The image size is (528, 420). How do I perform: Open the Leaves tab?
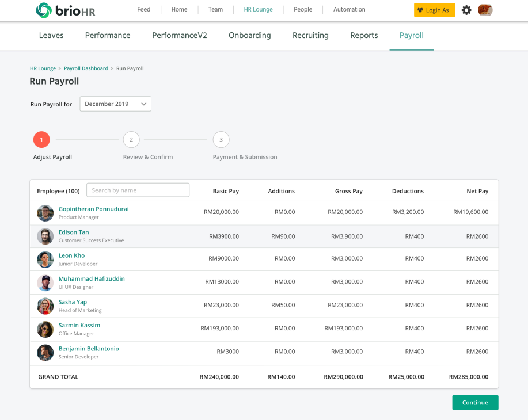[51, 35]
